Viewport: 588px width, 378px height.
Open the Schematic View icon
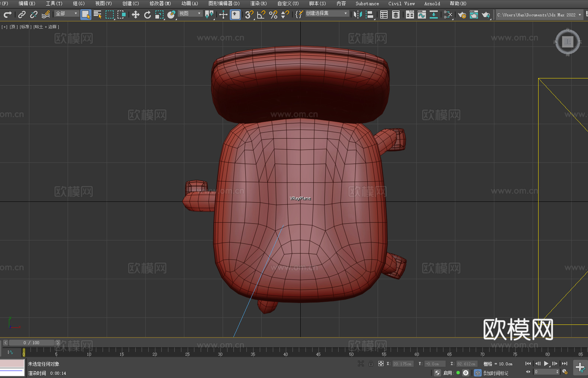point(448,14)
